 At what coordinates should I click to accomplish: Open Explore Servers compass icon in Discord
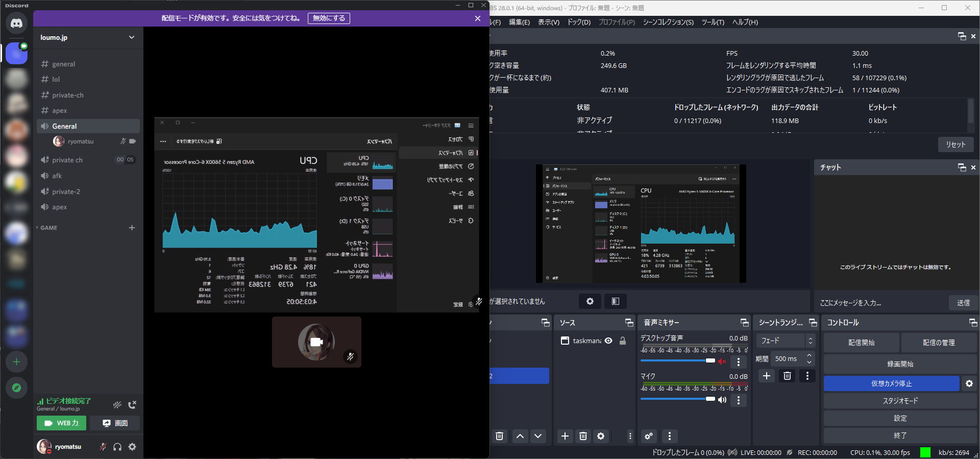[16, 388]
